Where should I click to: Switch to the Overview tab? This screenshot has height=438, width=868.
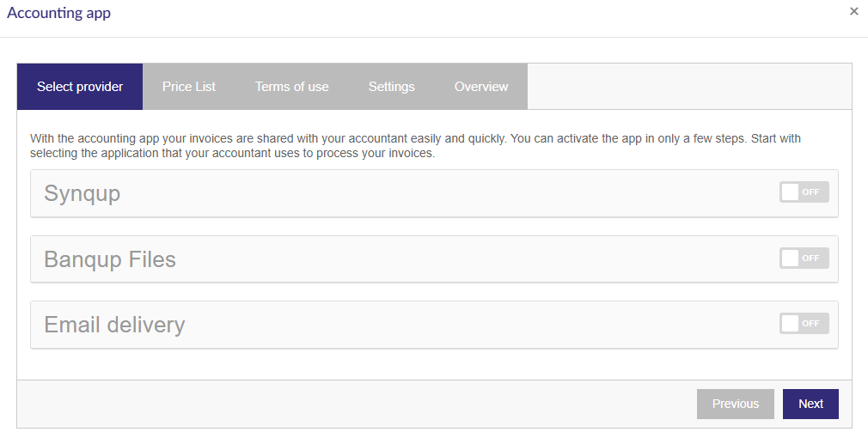[x=481, y=86]
